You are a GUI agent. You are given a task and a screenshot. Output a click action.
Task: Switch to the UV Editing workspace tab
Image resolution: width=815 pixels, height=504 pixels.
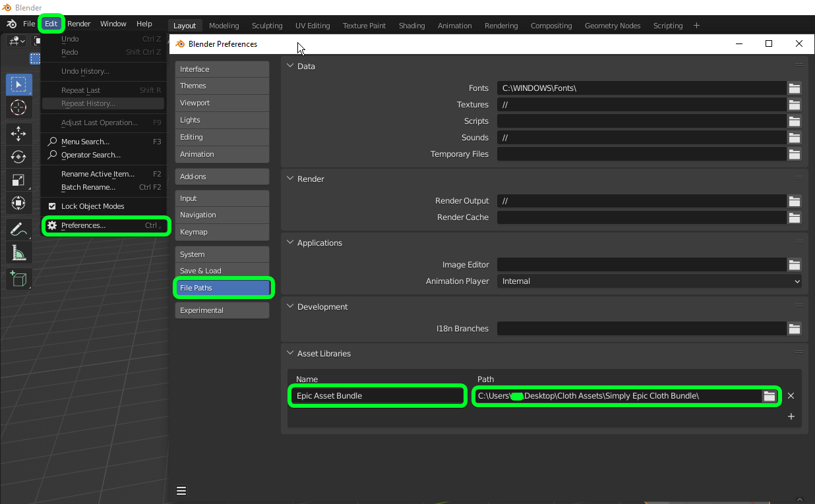313,26
